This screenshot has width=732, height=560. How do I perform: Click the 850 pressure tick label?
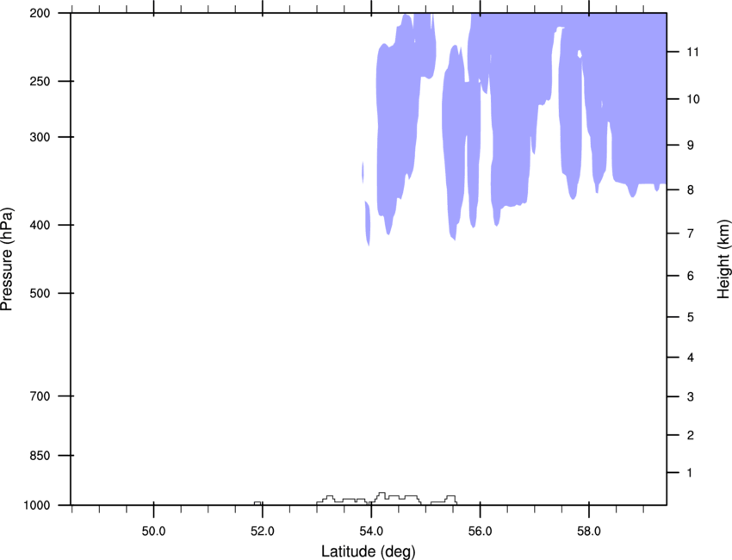(x=40, y=456)
